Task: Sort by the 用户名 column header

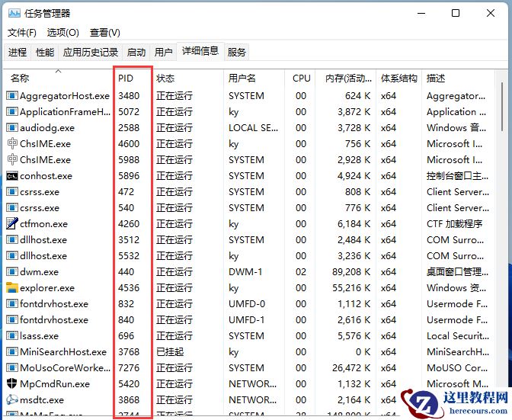Action: point(254,78)
